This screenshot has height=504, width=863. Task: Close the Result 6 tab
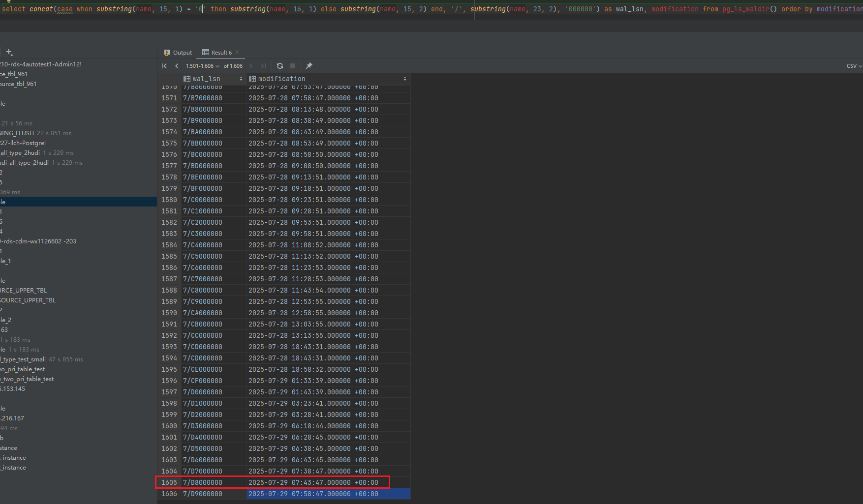(x=237, y=52)
